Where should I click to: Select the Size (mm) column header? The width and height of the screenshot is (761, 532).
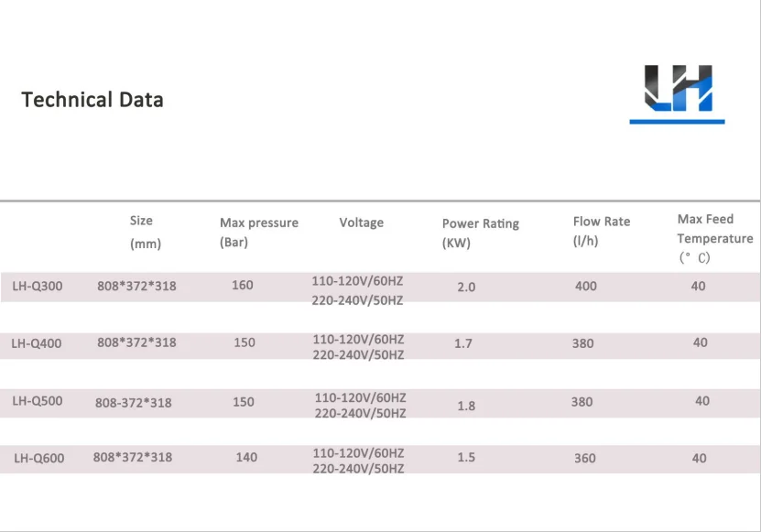tap(143, 233)
